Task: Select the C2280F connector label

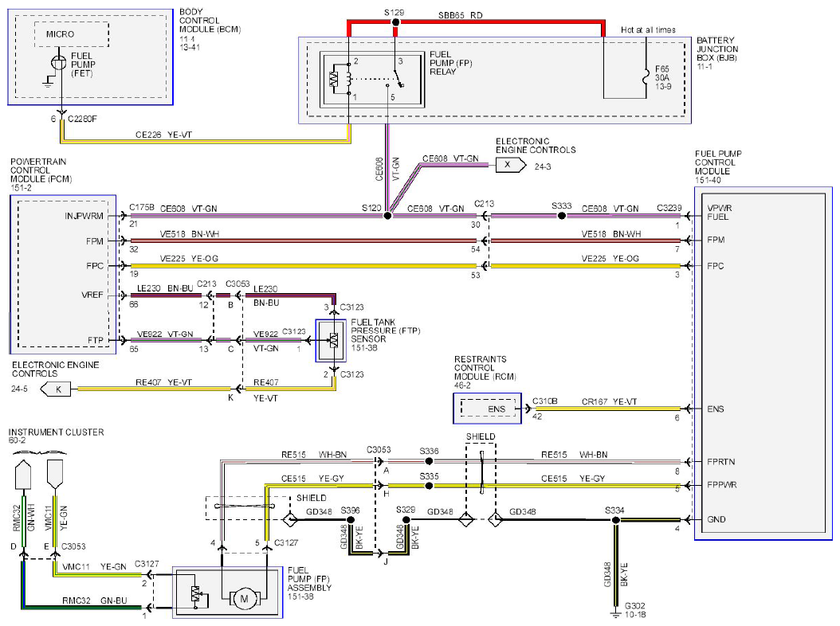Action: tap(83, 119)
